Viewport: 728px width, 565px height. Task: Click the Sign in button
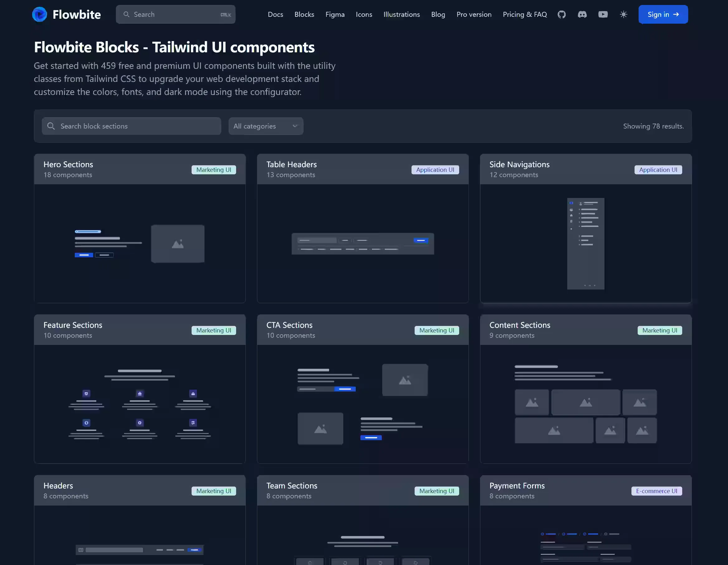point(663,14)
